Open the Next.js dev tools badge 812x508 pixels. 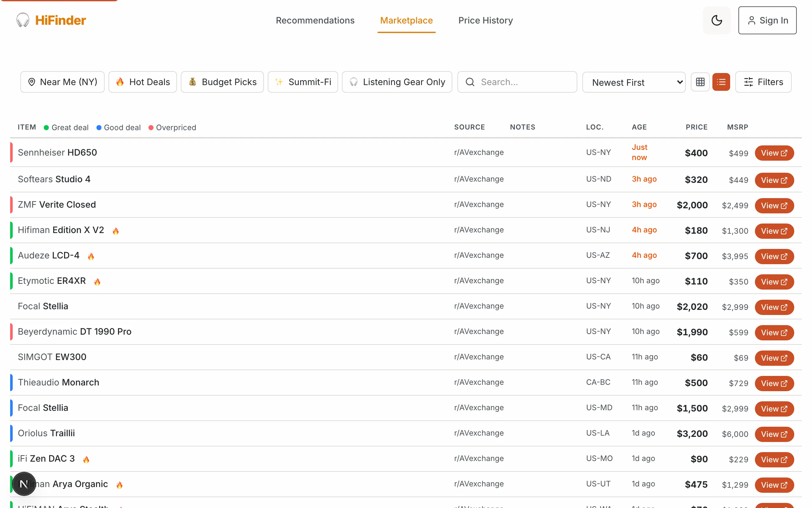point(24,484)
